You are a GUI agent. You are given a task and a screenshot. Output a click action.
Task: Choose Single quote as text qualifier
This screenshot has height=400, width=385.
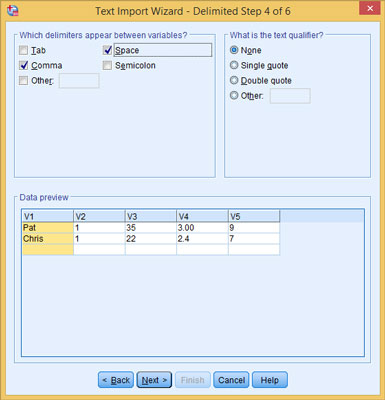point(234,65)
